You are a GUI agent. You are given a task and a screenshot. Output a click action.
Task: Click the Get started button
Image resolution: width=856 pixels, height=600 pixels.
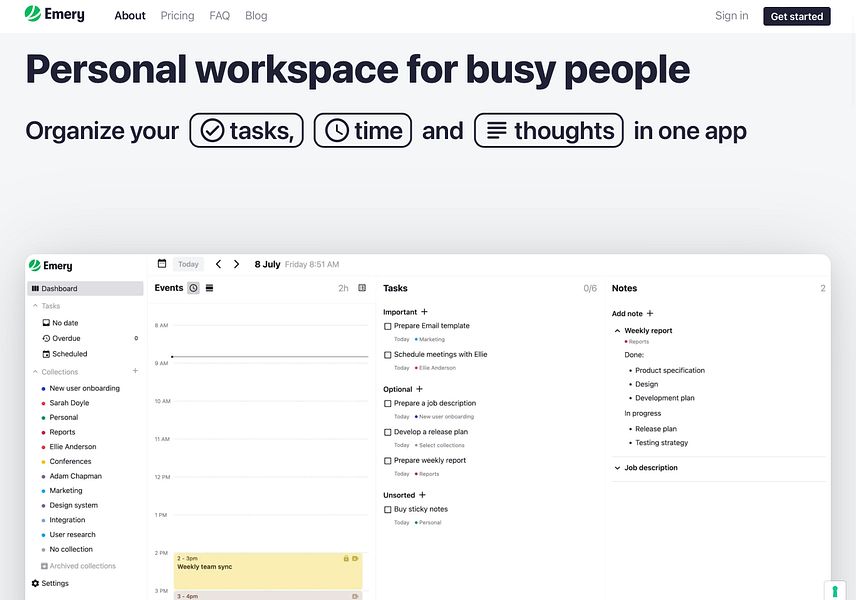796,16
